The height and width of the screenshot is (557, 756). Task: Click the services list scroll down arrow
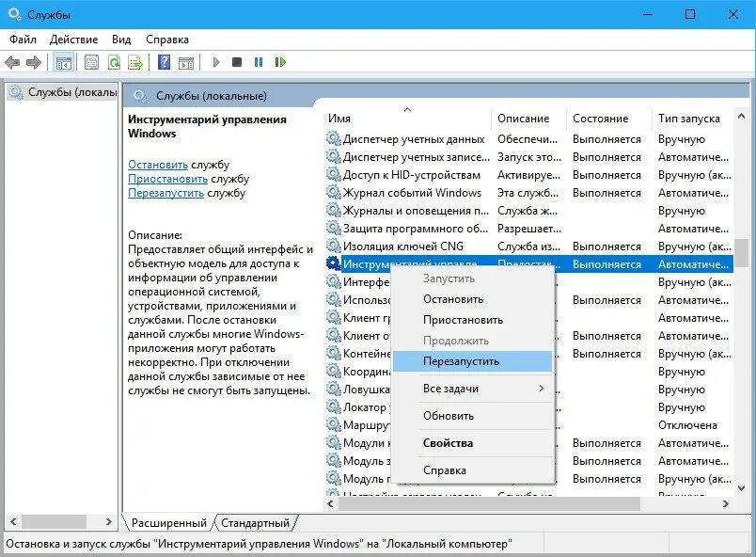click(x=742, y=488)
